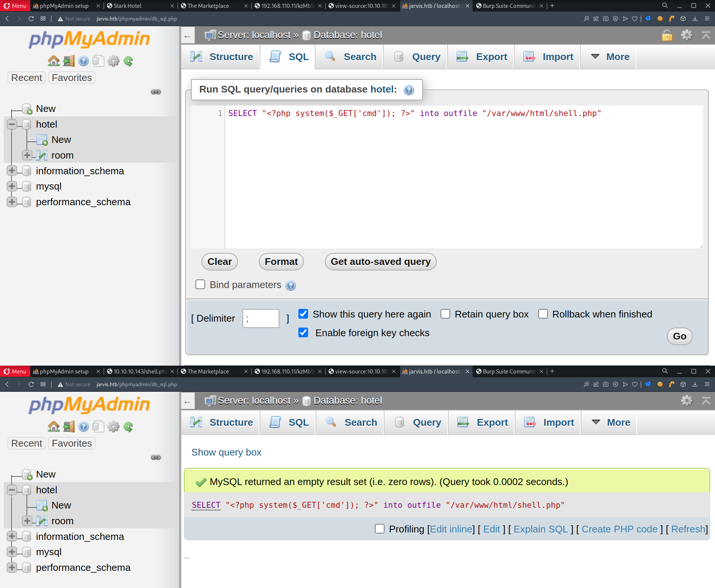Expand mysql database in SQL editor window tree
Viewport: 715px width, 588px height.
pos(12,186)
